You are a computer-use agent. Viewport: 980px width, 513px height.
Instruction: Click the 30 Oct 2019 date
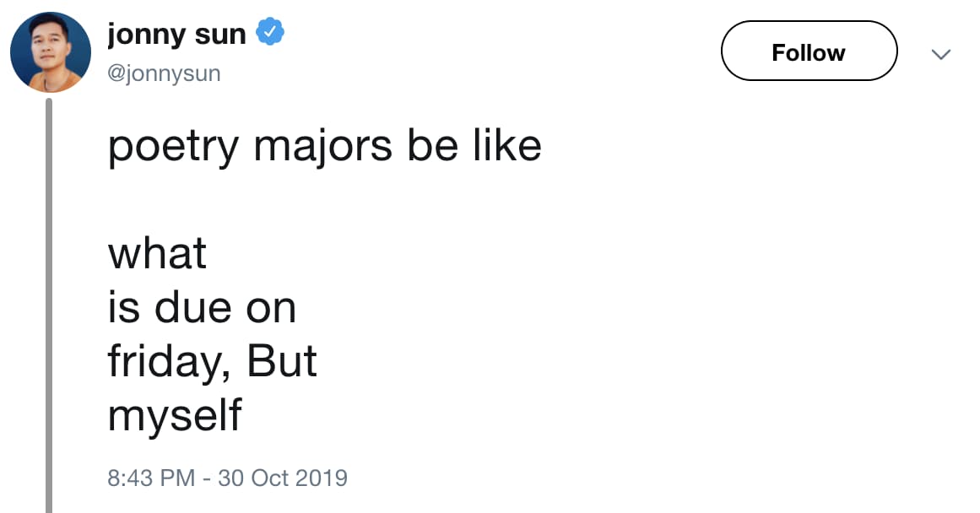282,478
